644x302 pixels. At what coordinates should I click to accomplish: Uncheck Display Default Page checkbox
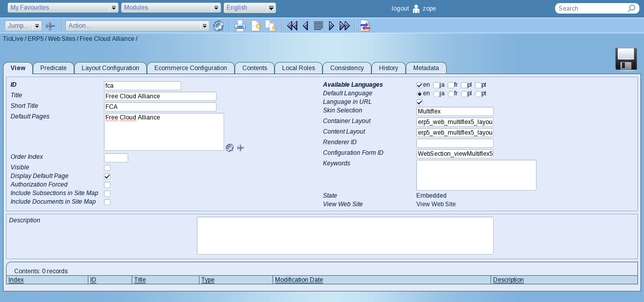(x=107, y=176)
